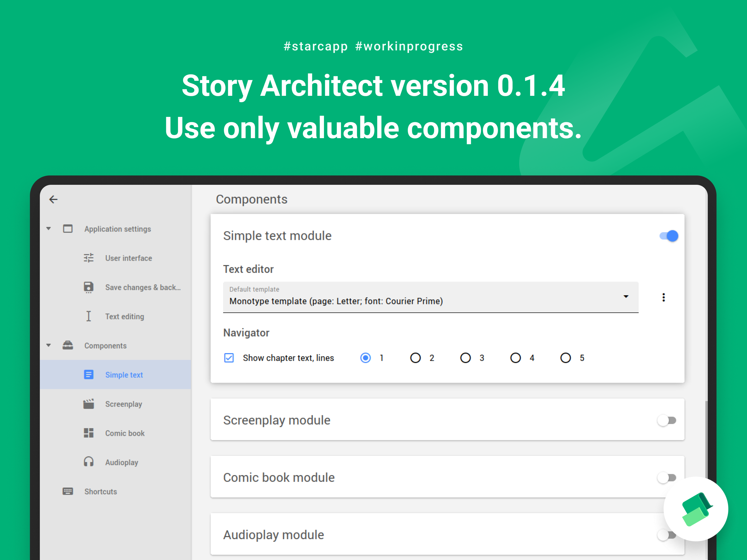Click the Screenplay clapperboard icon
Image resolution: width=747 pixels, height=560 pixels.
(x=88, y=404)
